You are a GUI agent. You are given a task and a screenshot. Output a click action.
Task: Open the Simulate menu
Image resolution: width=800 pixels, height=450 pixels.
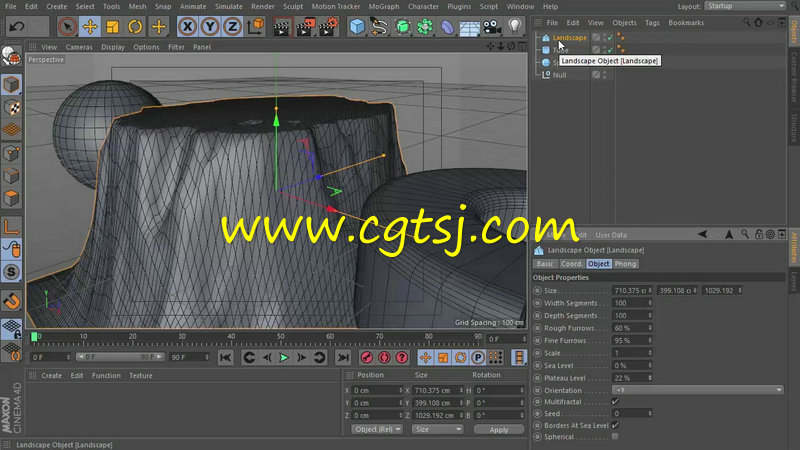click(x=229, y=7)
